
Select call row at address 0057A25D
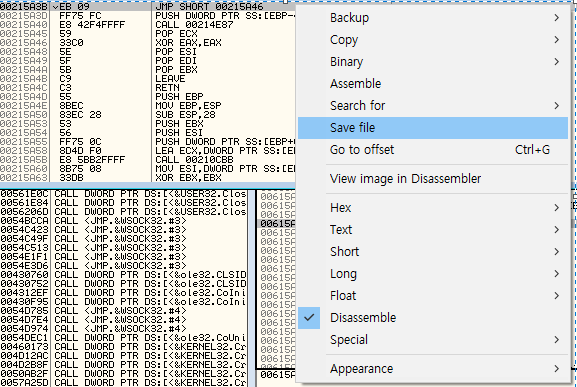123,383
